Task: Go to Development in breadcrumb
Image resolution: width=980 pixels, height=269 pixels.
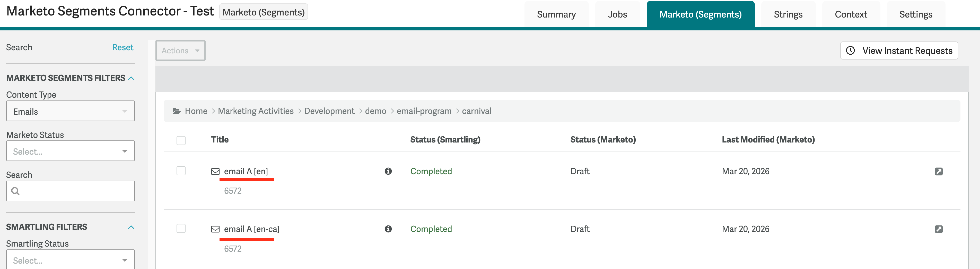Action: click(329, 111)
